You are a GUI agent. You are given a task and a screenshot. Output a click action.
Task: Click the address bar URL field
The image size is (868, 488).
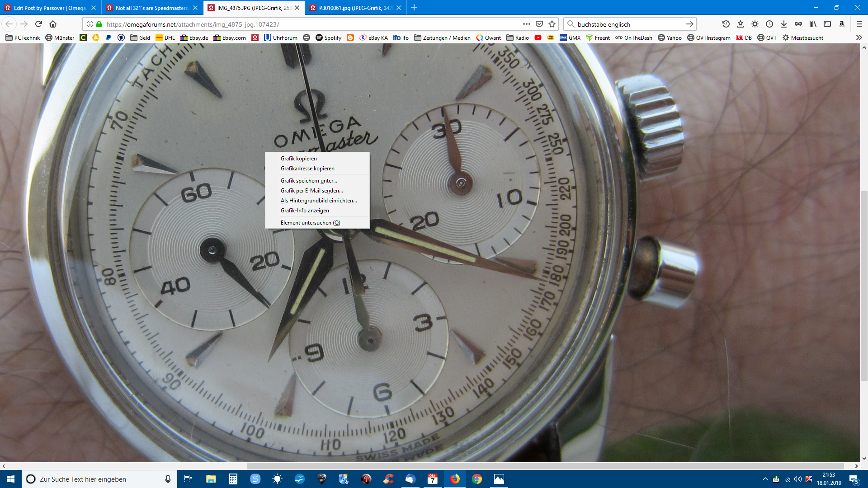pyautogui.click(x=312, y=24)
